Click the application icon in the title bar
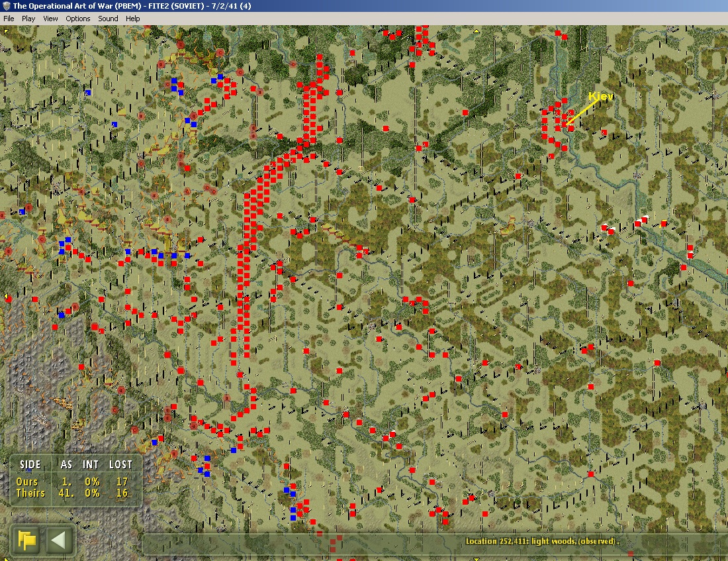This screenshot has width=728, height=561. click(6, 5)
